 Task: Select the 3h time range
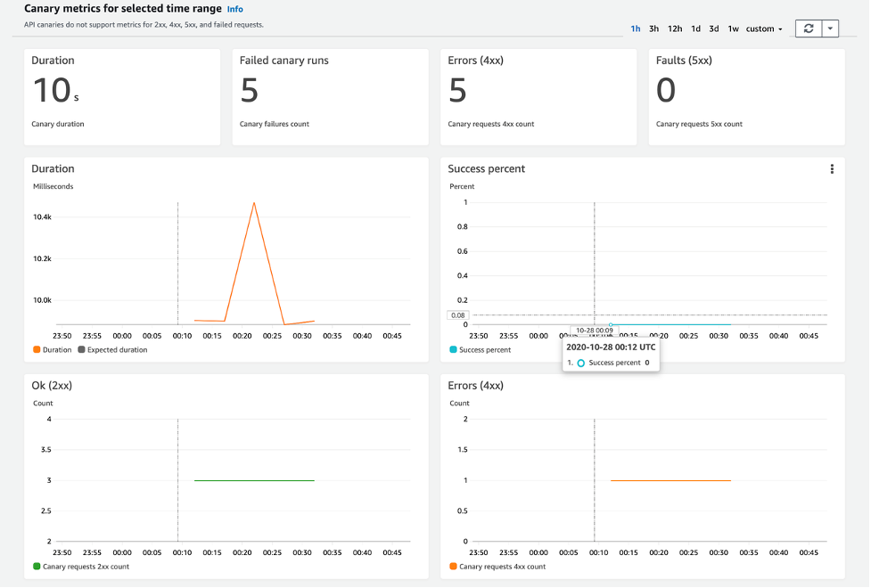click(x=653, y=28)
